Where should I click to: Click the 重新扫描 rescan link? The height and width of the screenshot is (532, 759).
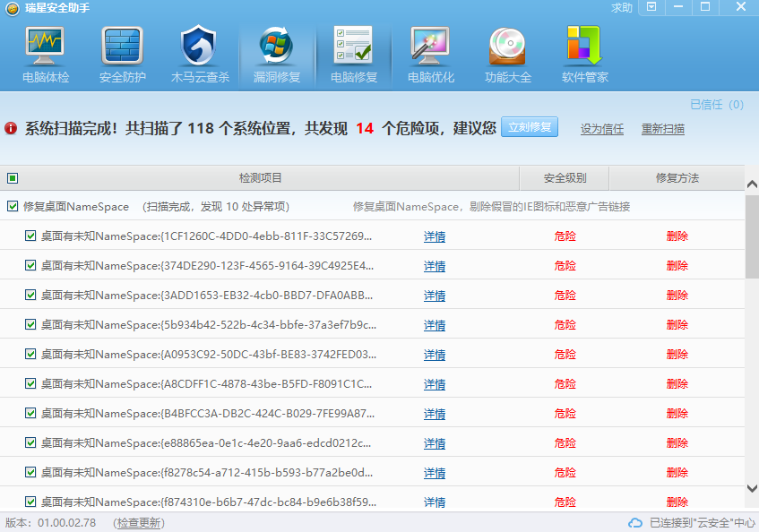[662, 129]
